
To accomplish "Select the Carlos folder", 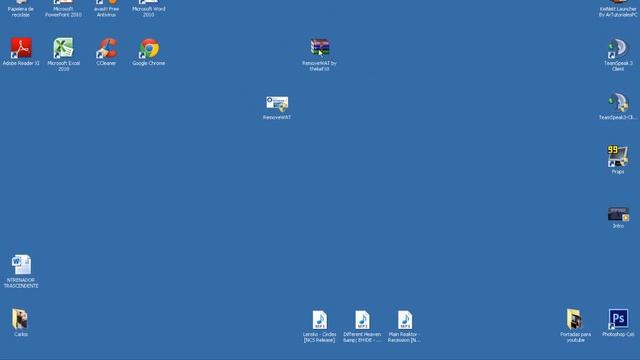I will point(20,319).
